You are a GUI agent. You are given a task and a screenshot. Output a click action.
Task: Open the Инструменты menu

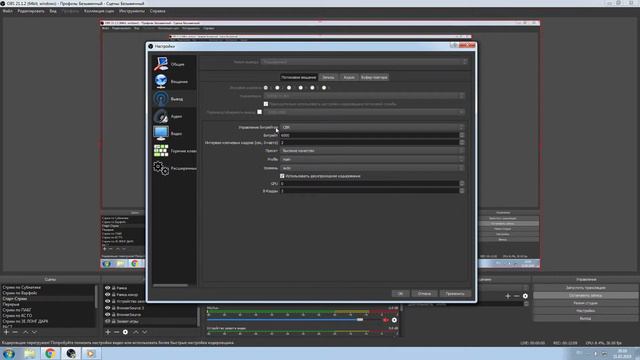pos(132,11)
